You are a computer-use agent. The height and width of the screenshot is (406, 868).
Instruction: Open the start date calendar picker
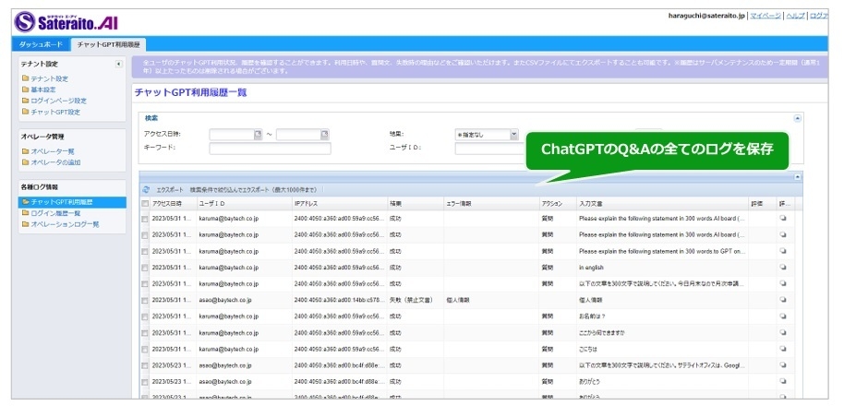click(258, 135)
